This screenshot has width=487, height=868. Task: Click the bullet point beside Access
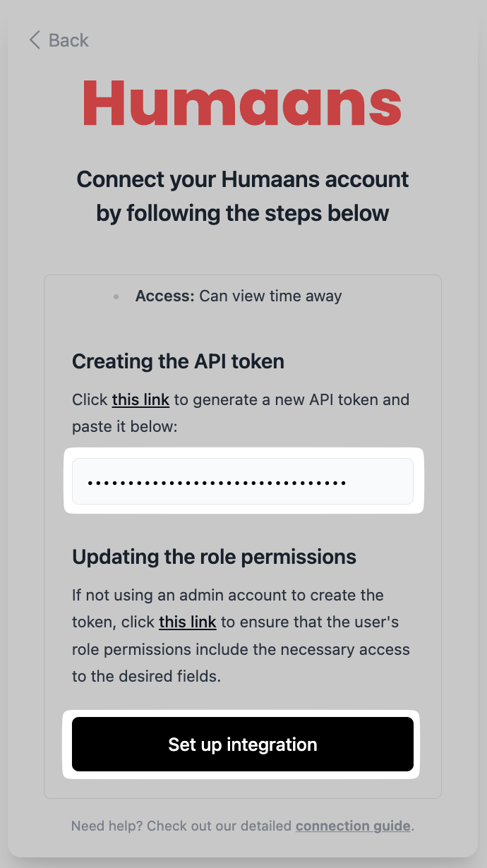point(116,297)
